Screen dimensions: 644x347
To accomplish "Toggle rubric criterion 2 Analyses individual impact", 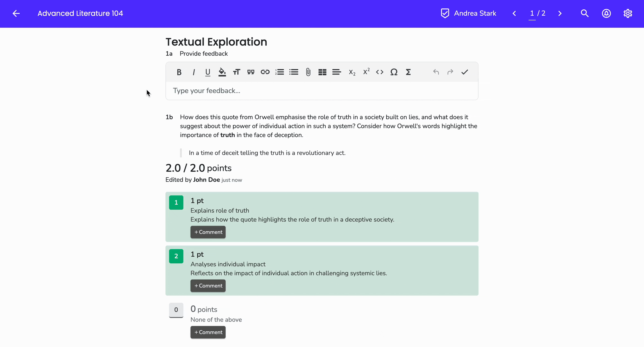I will 176,256.
